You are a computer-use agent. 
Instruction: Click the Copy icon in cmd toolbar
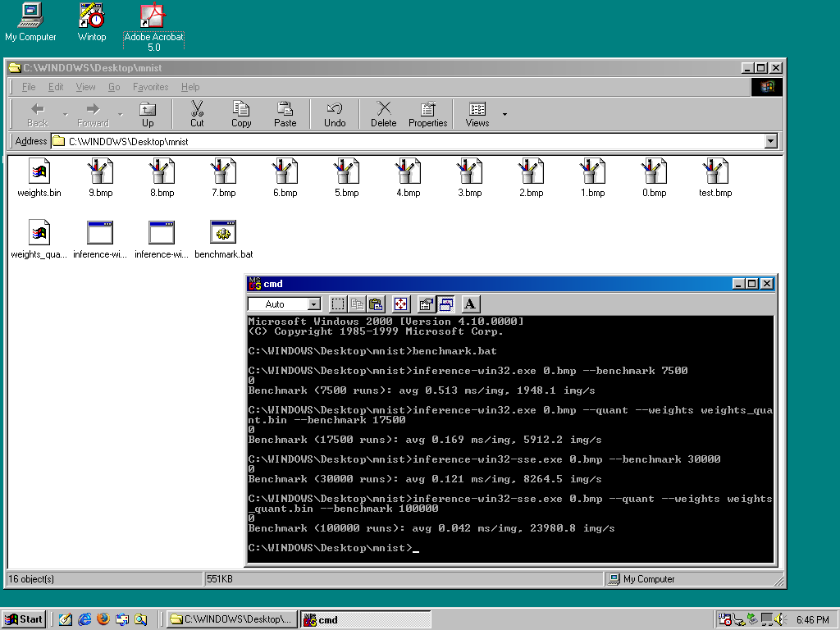click(357, 304)
